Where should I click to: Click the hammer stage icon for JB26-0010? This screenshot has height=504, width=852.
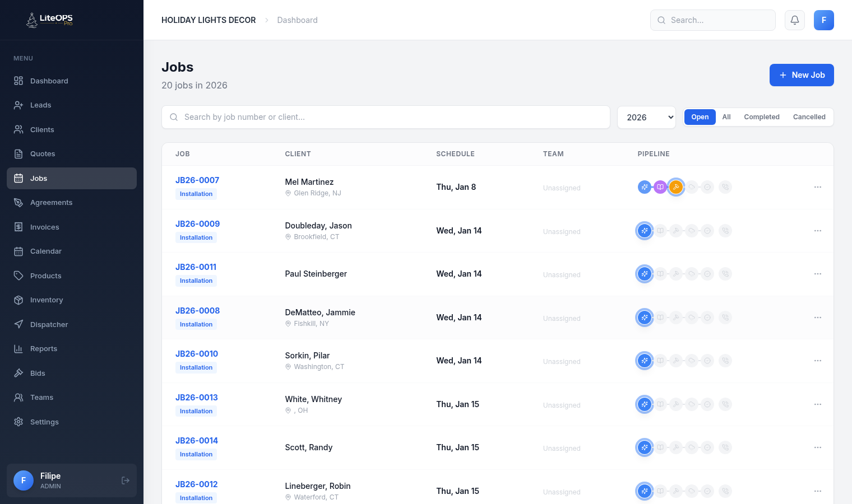point(676,361)
